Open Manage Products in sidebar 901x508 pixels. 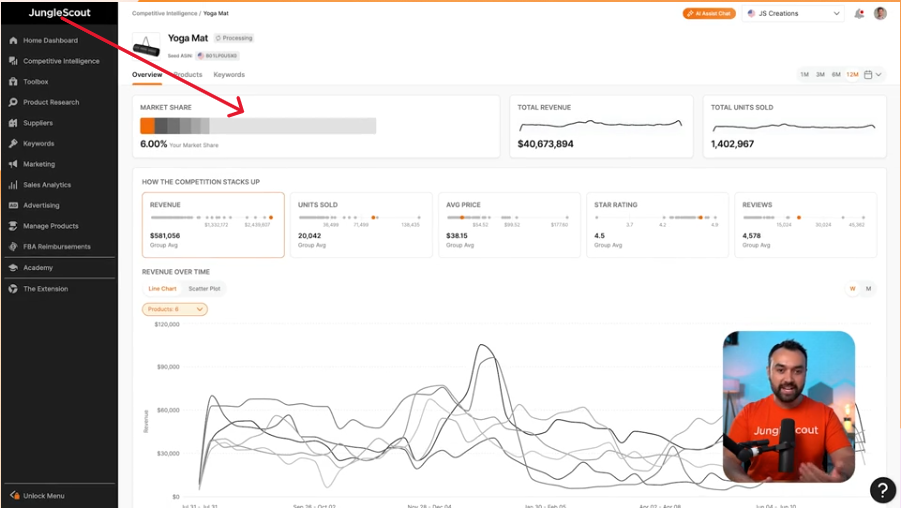pyautogui.click(x=51, y=226)
